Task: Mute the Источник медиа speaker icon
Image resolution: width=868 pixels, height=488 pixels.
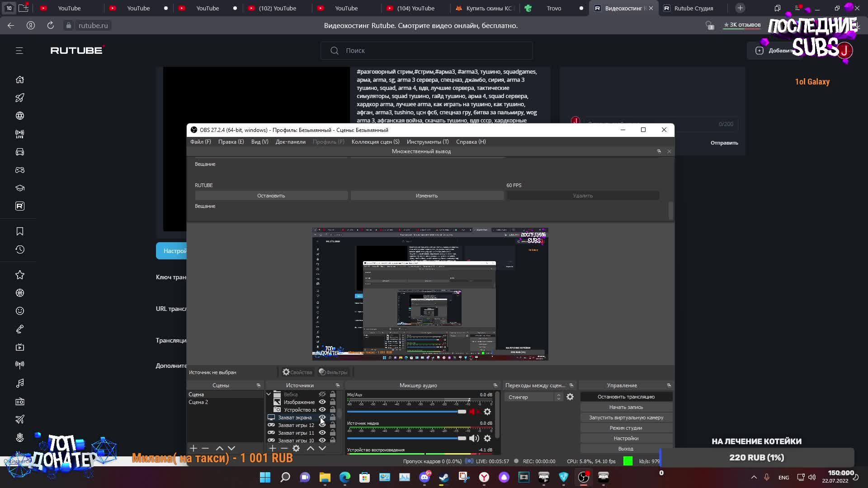Action: tap(473, 438)
